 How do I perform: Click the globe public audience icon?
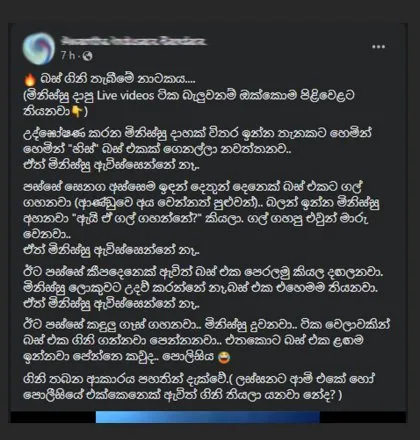coord(87,56)
